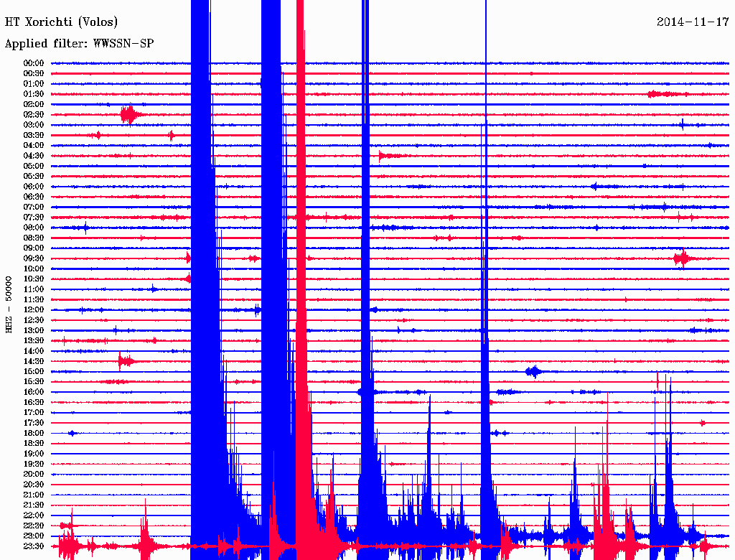Click the '06:30' time label
This screenshot has width=735, height=560.
(x=34, y=197)
